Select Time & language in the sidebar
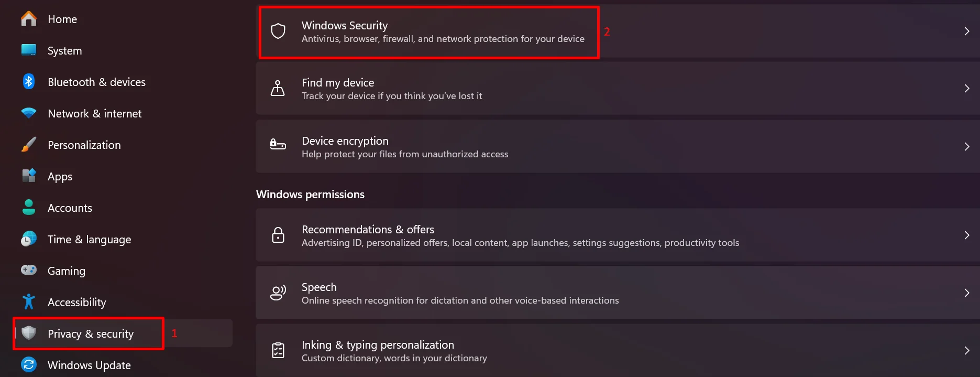Screen dimensions: 980x377 point(89,239)
